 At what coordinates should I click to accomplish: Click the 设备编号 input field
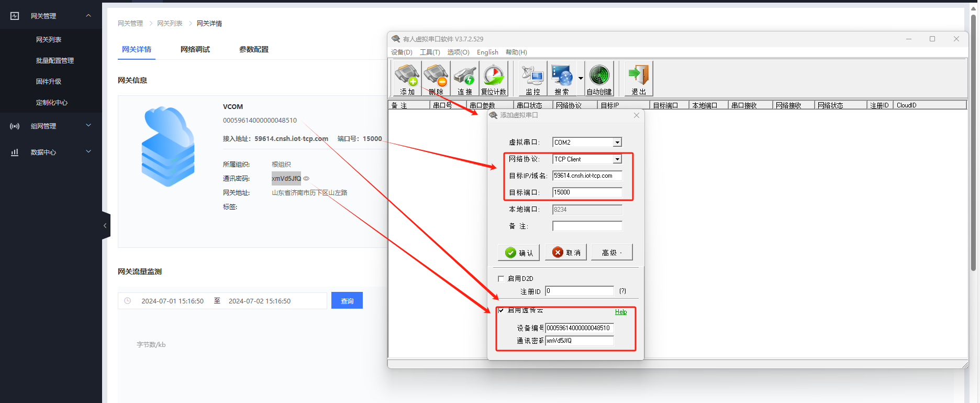click(x=580, y=328)
